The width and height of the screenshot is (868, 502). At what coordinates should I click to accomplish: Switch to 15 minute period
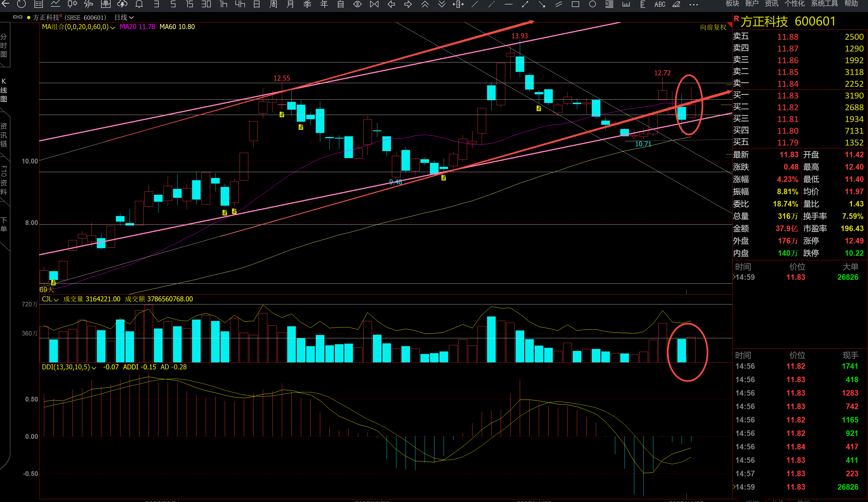(x=189, y=4)
